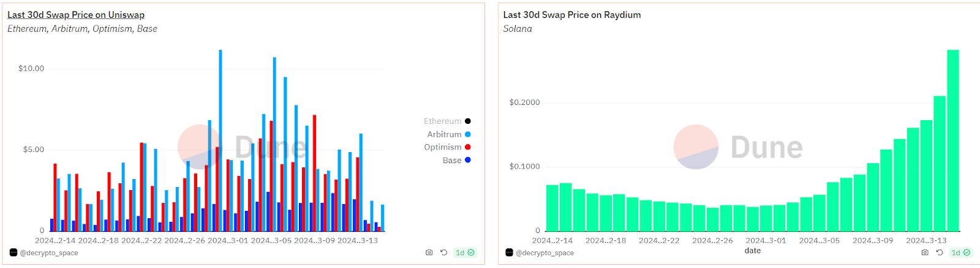Screen dimensions: 980x268
Task: Open @decrypto_space author link on Uniswap chart
Action: pyautogui.click(x=49, y=253)
